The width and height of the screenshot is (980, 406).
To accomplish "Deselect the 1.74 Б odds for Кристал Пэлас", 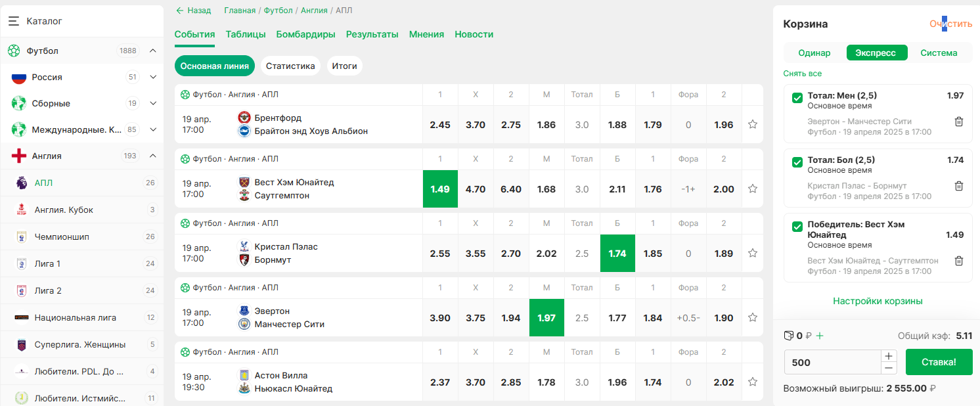I will pyautogui.click(x=617, y=254).
